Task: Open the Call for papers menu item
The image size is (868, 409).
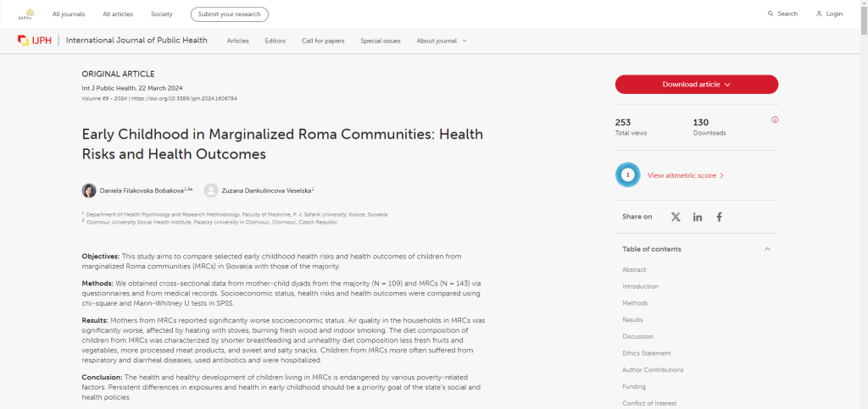Action: pyautogui.click(x=323, y=41)
